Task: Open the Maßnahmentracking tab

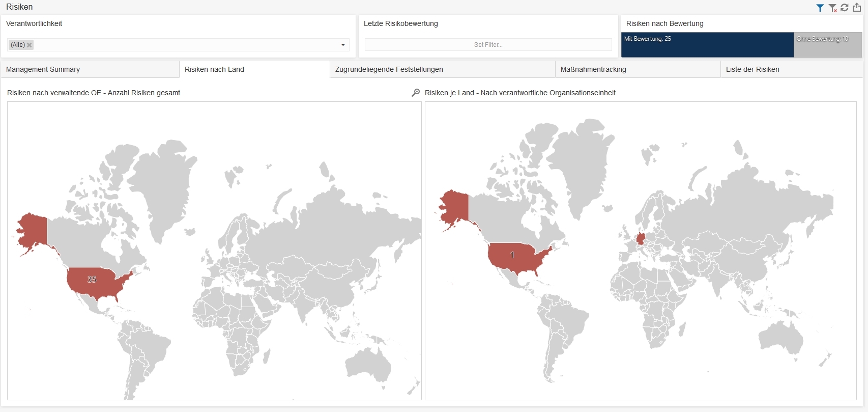Action: click(638, 69)
